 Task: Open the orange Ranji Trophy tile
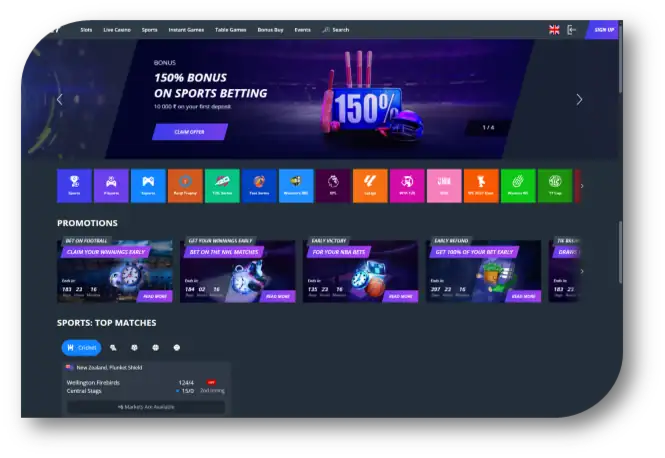(x=185, y=186)
